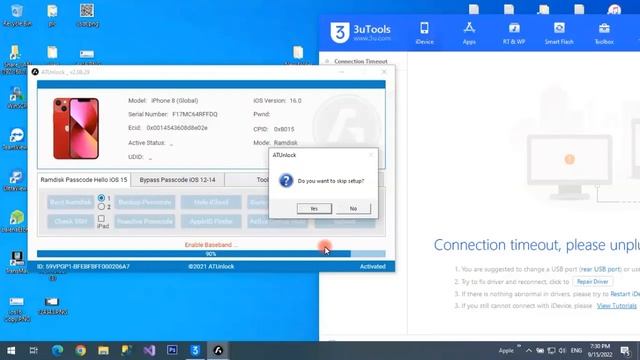This screenshot has height=360, width=640.
Task: Click the iTunes music icon on desktop
Action: [x=614, y=10]
